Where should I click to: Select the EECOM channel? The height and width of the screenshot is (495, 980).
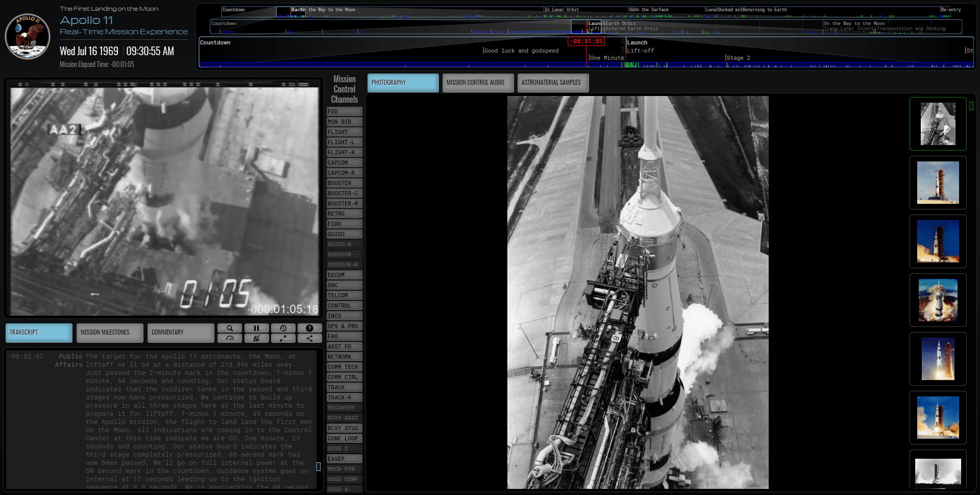[345, 275]
